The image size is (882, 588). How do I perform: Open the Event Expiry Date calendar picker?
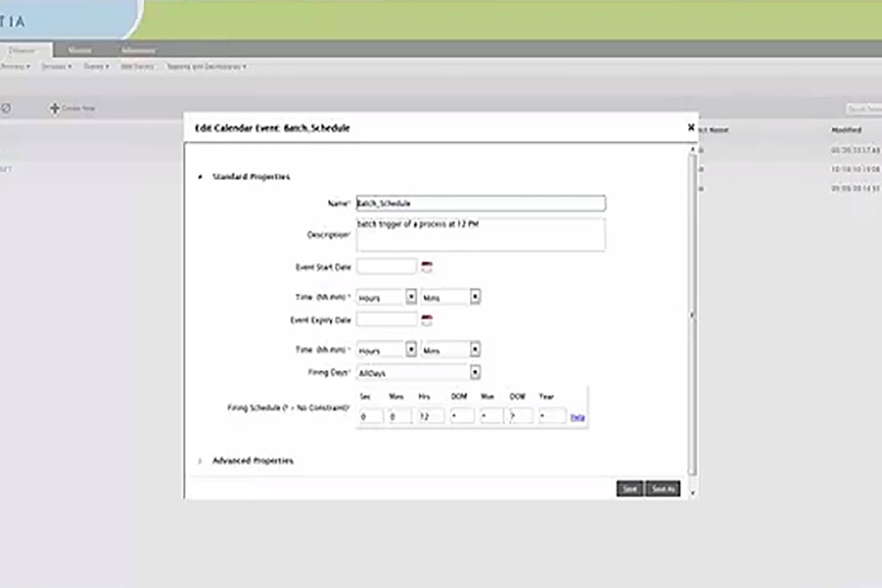point(427,320)
